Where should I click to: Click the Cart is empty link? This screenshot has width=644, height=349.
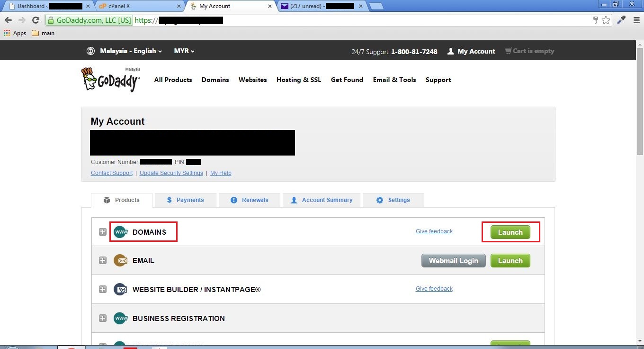533,51
